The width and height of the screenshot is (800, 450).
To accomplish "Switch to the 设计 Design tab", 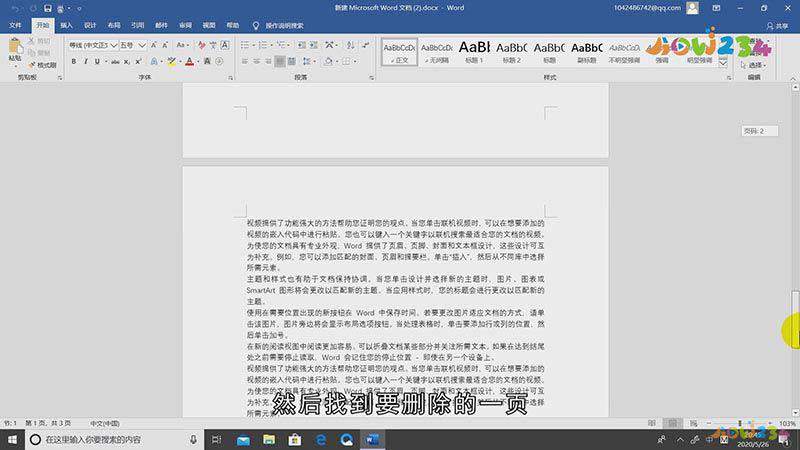I will (90, 26).
